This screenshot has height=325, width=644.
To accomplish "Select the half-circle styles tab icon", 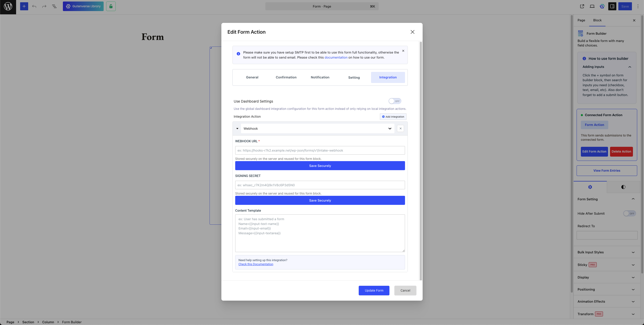I will 623,187.
